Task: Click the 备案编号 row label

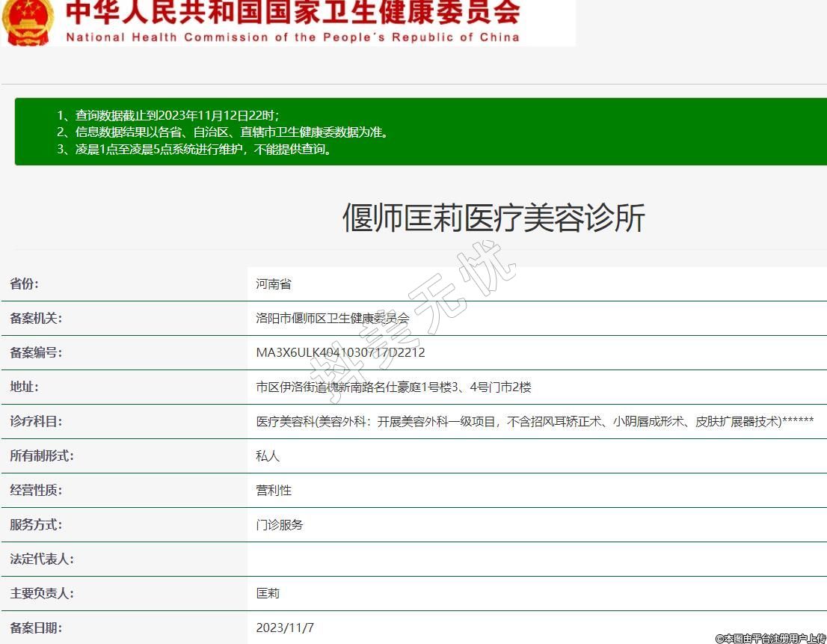Action: (36, 353)
